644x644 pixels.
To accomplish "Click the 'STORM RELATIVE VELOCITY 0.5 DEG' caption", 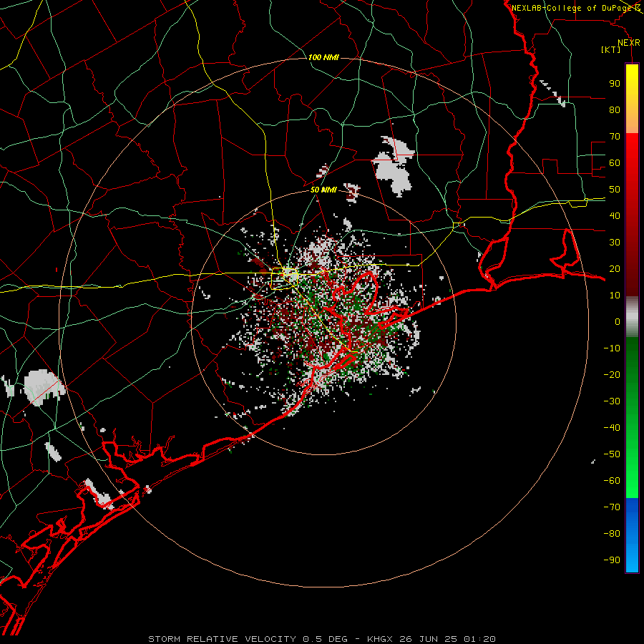I will [248, 639].
